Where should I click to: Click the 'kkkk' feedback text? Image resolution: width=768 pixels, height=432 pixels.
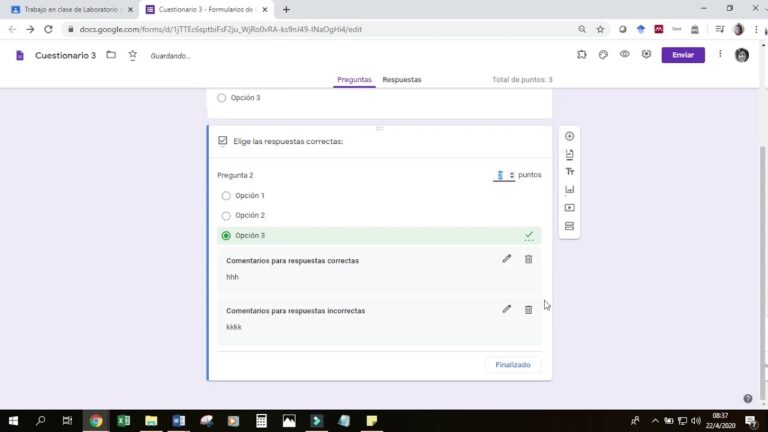[234, 327]
